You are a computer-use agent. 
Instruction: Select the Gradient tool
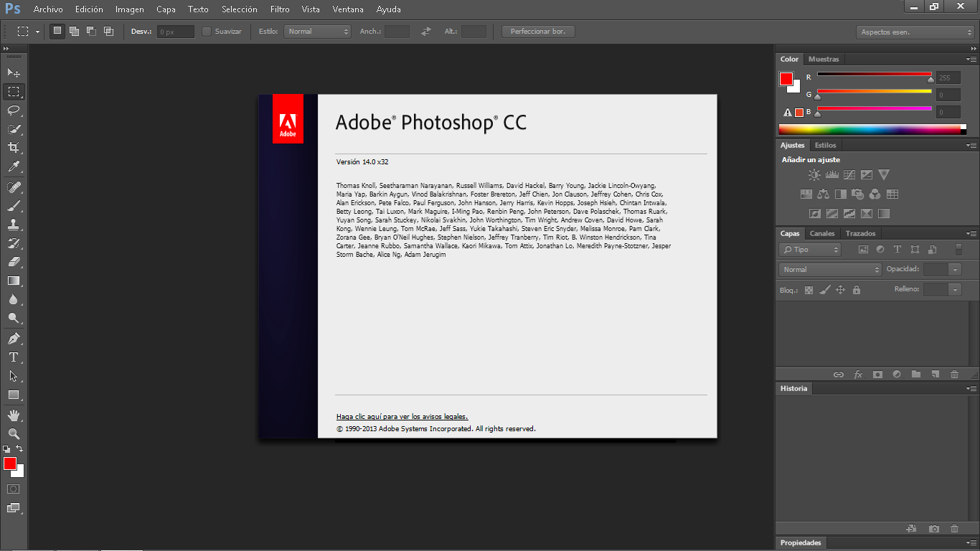coord(14,281)
